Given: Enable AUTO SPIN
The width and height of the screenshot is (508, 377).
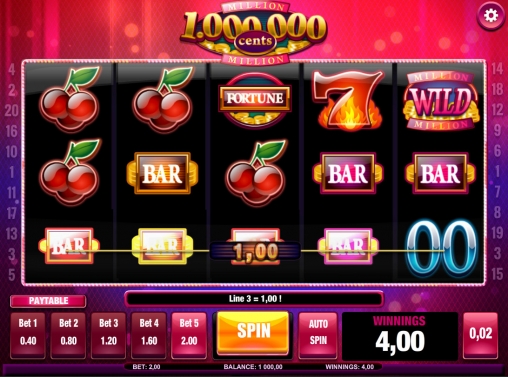Looking at the screenshot, I should tap(318, 335).
